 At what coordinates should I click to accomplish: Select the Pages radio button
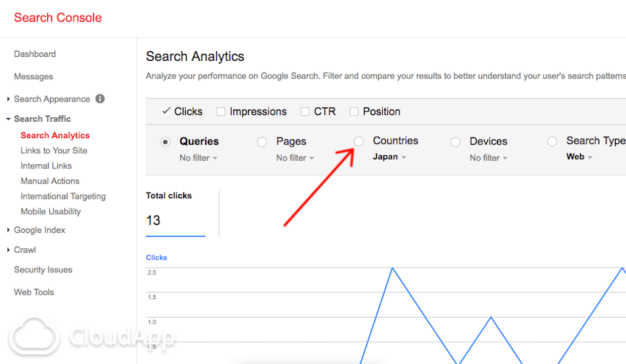coord(262,141)
